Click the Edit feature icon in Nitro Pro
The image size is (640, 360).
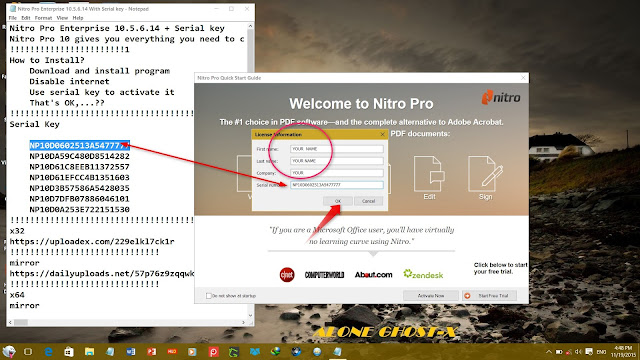pos(429,178)
